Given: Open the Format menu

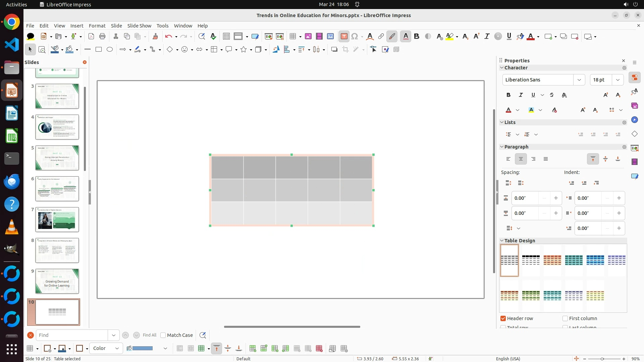Looking at the screenshot, I should coord(97,26).
